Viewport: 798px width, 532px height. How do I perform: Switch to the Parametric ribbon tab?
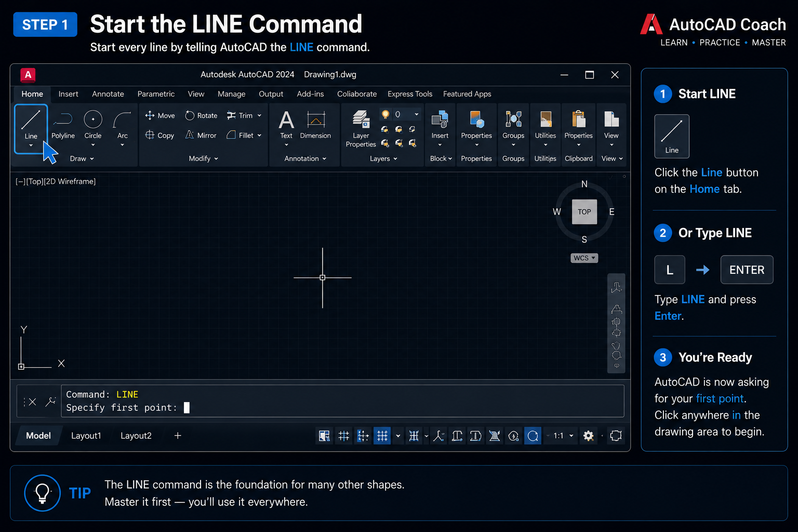pyautogui.click(x=156, y=94)
